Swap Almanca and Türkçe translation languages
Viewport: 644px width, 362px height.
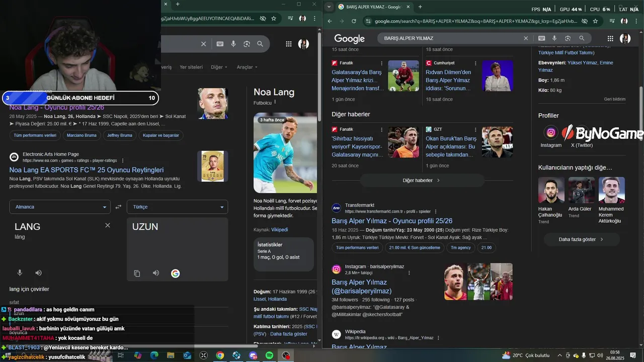[119, 207]
